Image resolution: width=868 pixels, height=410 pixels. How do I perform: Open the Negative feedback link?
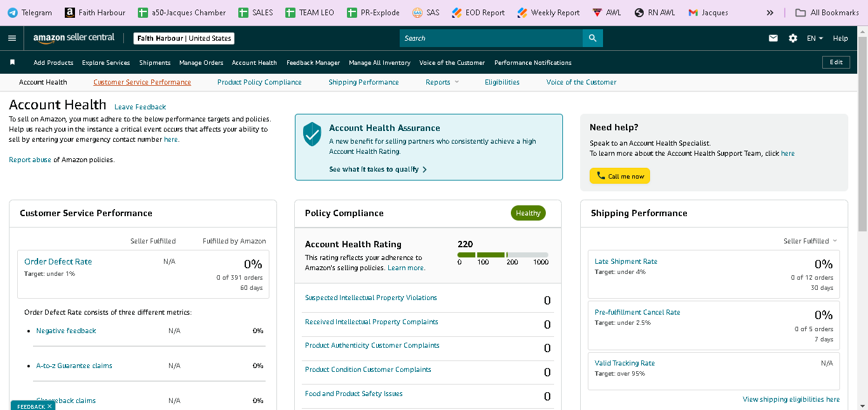66,331
